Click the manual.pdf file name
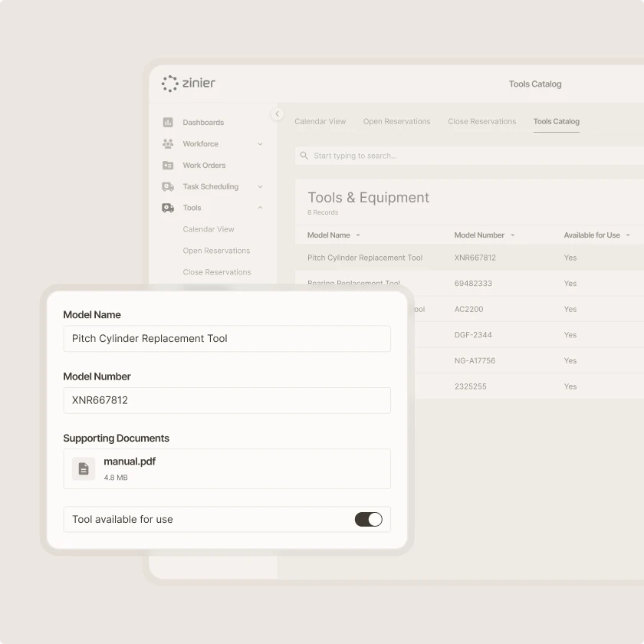 coord(130,462)
